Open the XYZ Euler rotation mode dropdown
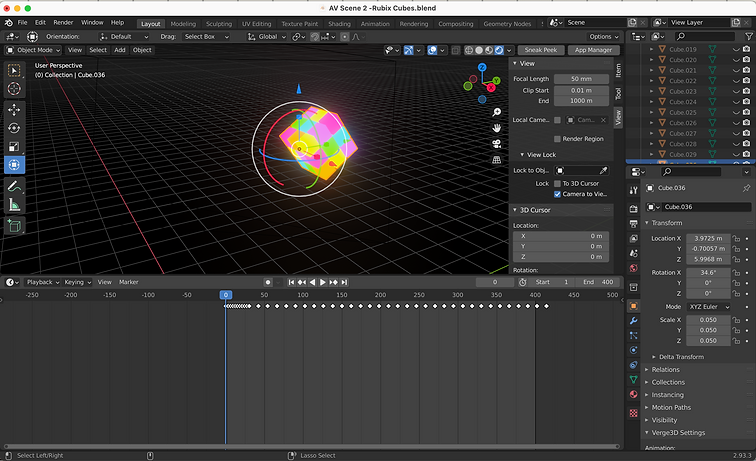Screen dimensions: 756x461 coord(708,307)
